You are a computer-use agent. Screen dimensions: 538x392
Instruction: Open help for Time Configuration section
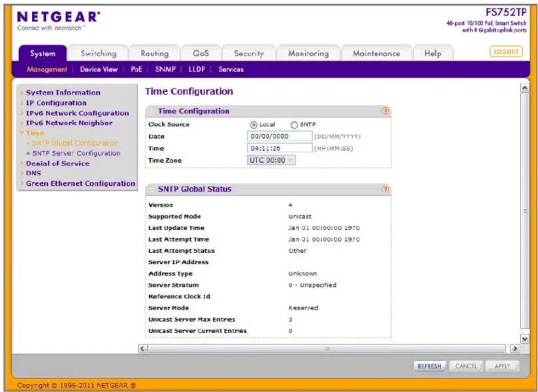coord(385,111)
